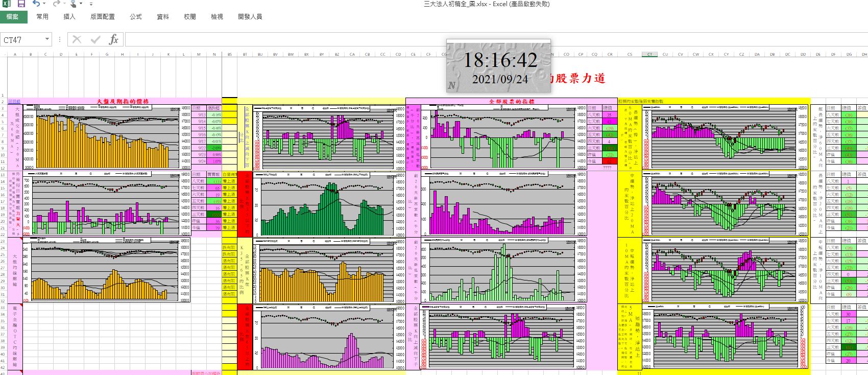Select the 大盤成交金額 orange bar chart
Screen dimensions: 868x375
108,137
